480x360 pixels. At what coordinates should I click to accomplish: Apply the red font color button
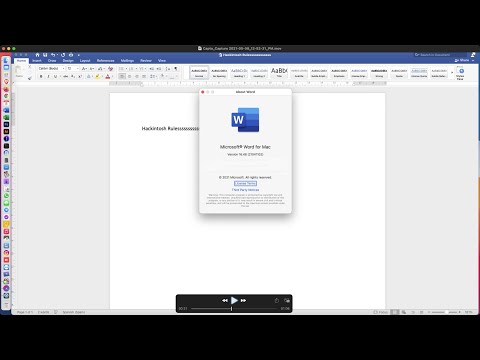pyautogui.click(x=107, y=77)
